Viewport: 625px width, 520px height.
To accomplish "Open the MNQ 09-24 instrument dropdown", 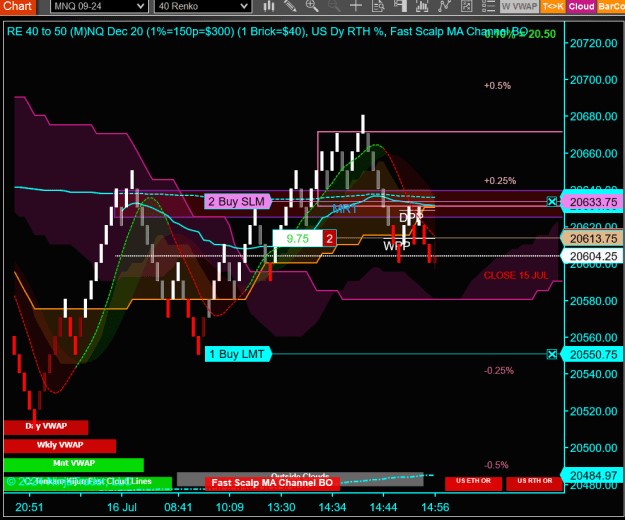I will (x=99, y=6).
